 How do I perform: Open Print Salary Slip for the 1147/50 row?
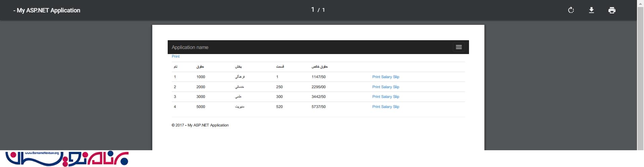point(385,77)
